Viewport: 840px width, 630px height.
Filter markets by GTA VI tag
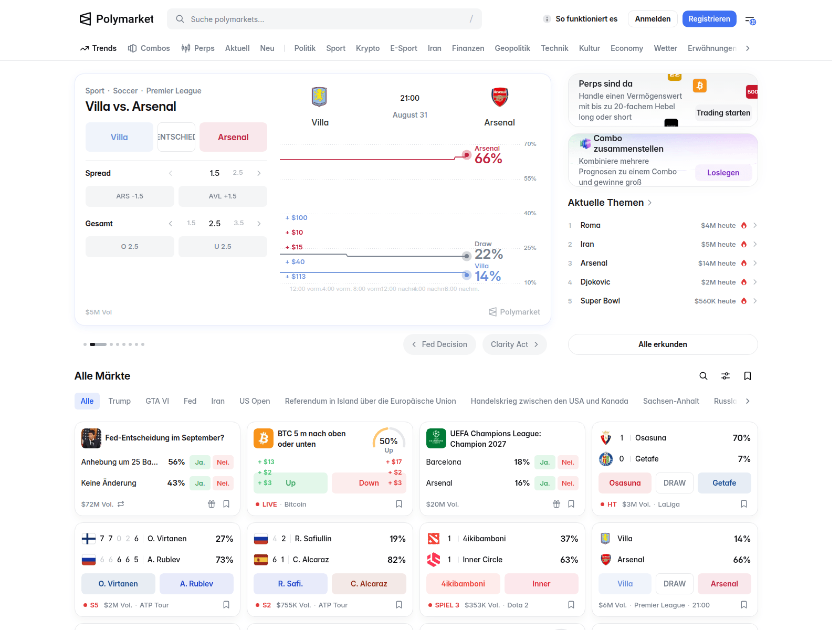point(157,401)
